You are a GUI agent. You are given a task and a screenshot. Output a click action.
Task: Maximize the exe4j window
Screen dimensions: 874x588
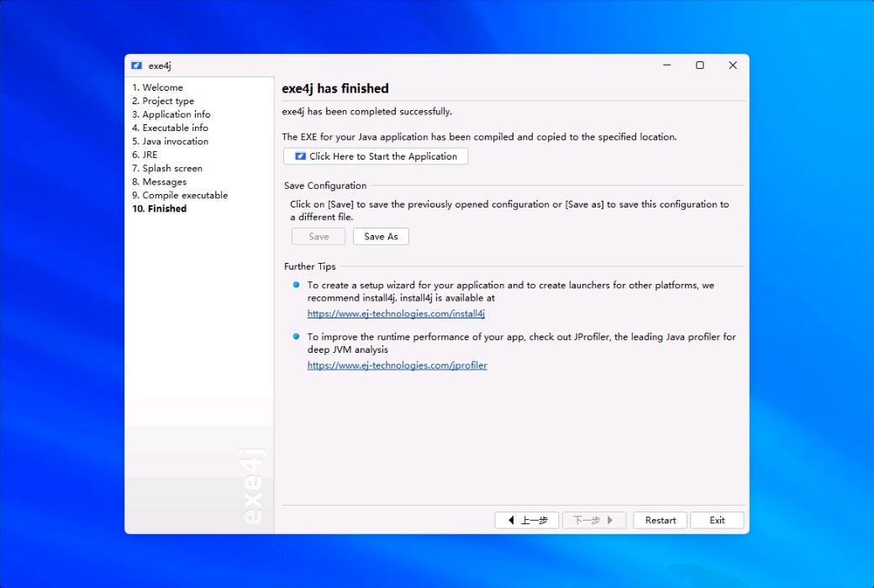(x=699, y=66)
